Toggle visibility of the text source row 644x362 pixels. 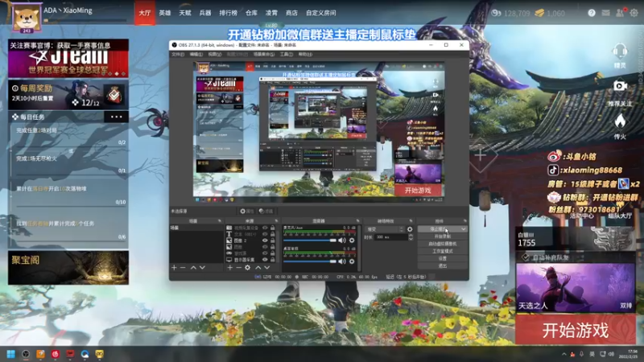tap(265, 234)
